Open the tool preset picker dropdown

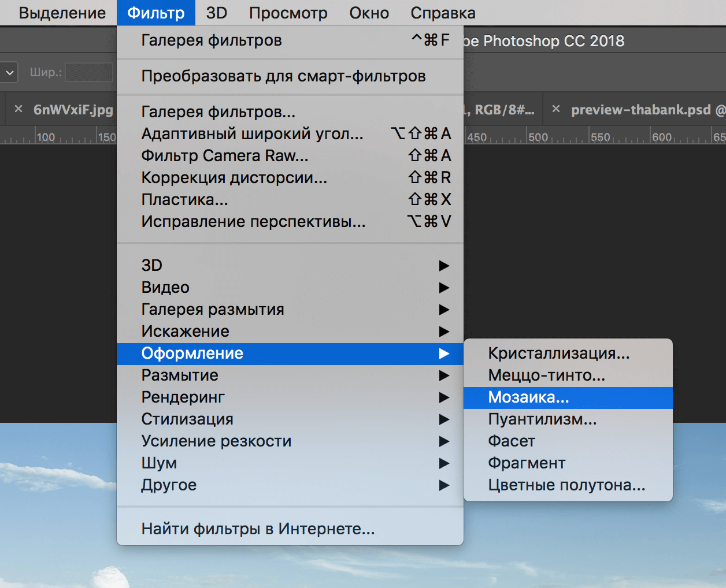point(9,72)
